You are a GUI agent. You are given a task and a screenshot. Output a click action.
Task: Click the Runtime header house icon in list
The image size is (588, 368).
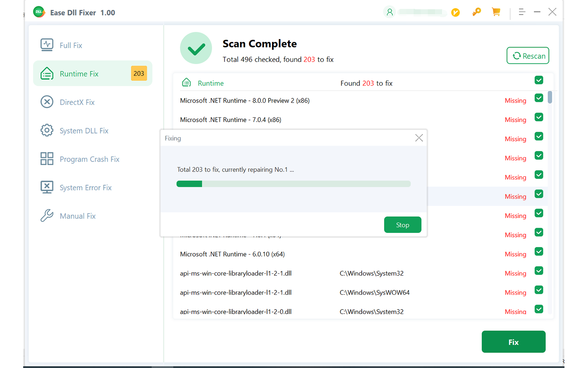tap(186, 83)
